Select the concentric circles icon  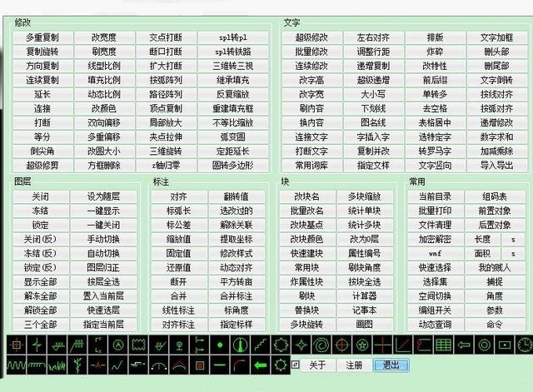[x=485, y=345]
